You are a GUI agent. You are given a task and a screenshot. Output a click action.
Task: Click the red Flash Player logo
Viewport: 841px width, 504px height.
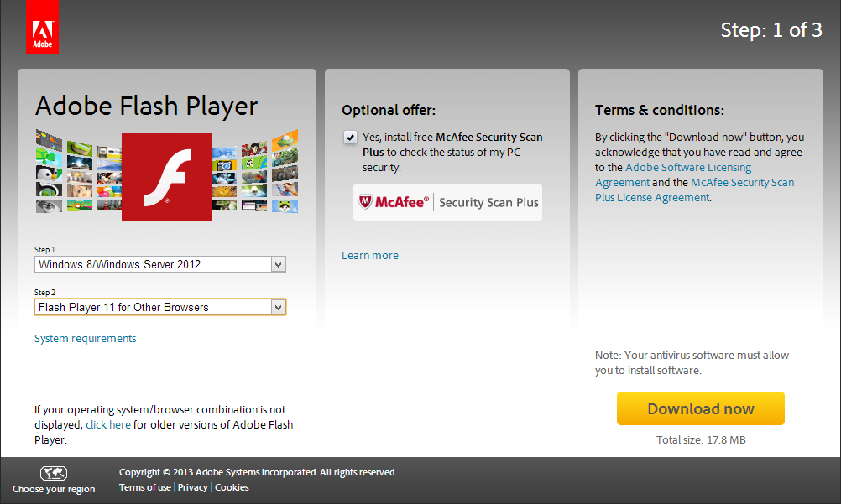(x=167, y=177)
